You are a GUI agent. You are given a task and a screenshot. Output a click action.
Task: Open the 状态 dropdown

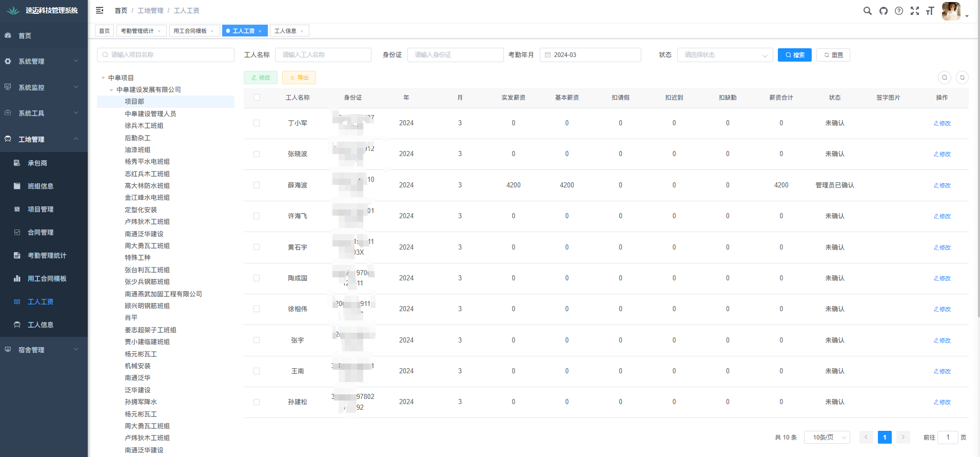coord(725,54)
